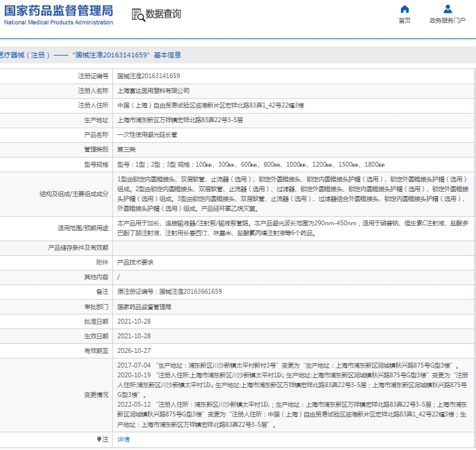Click the page title containing 国械注准20163141659 基本信息
Image resolution: width=476 pixels, height=450 pixels.
90,55
